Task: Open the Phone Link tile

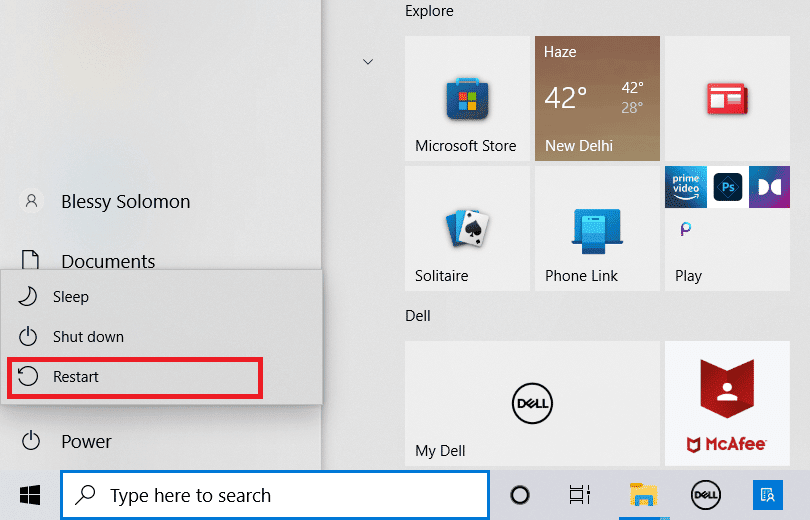Action: 597,228
